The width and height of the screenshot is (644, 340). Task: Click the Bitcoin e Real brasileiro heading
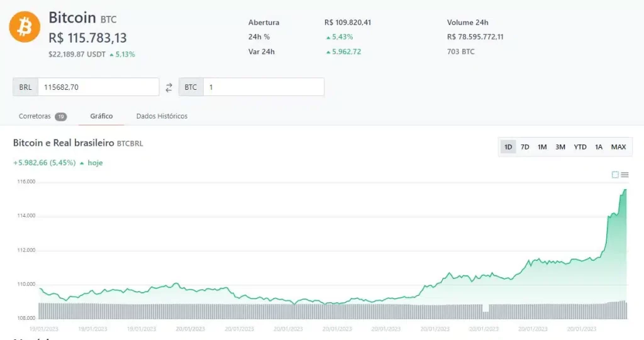(x=64, y=143)
